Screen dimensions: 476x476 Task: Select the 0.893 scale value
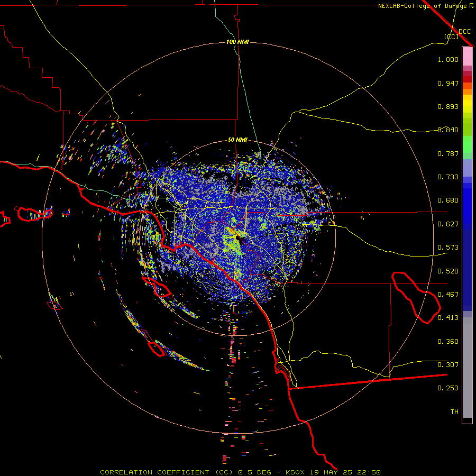(448, 106)
